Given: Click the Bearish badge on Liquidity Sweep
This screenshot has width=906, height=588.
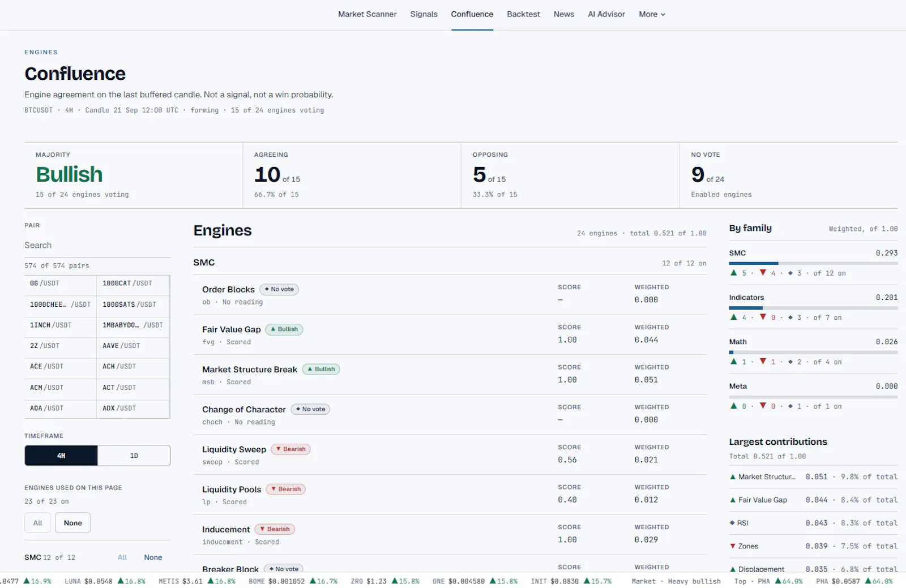Looking at the screenshot, I should pos(291,449).
